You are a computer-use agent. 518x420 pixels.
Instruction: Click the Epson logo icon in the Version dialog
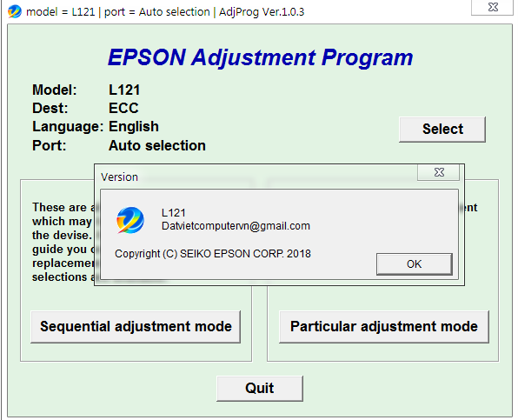click(x=130, y=220)
